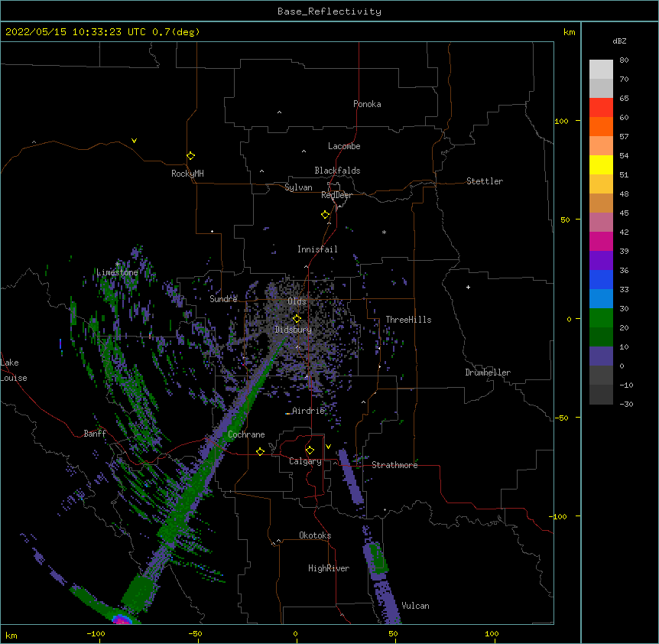Screen dimensions: 659x644
Task: Click the dBZ legend heading
Action: pyautogui.click(x=619, y=41)
